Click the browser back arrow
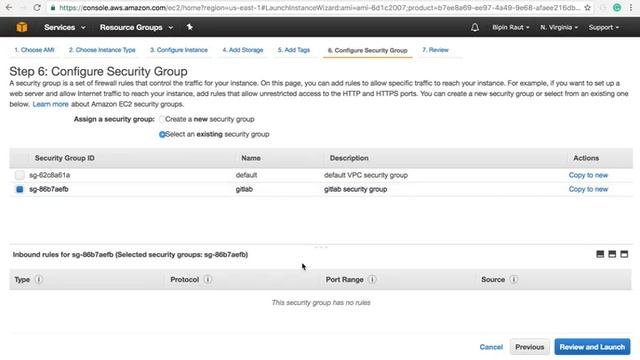 pyautogui.click(x=9, y=7)
